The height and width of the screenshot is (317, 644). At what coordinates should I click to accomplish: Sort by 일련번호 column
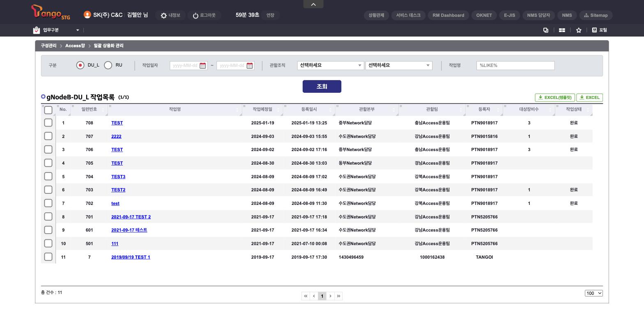[x=89, y=110]
